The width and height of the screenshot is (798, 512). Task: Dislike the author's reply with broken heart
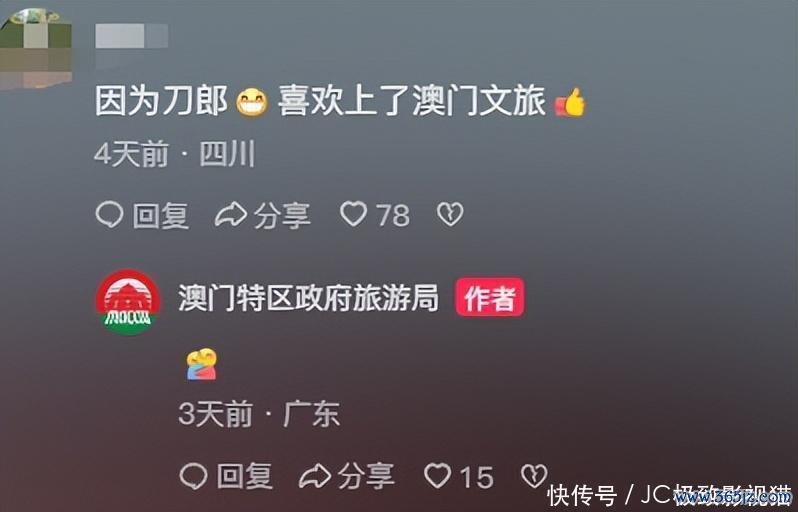(x=534, y=476)
